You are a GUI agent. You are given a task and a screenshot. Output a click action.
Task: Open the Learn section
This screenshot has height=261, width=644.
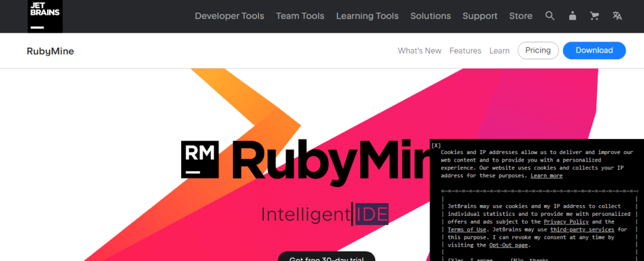click(499, 51)
